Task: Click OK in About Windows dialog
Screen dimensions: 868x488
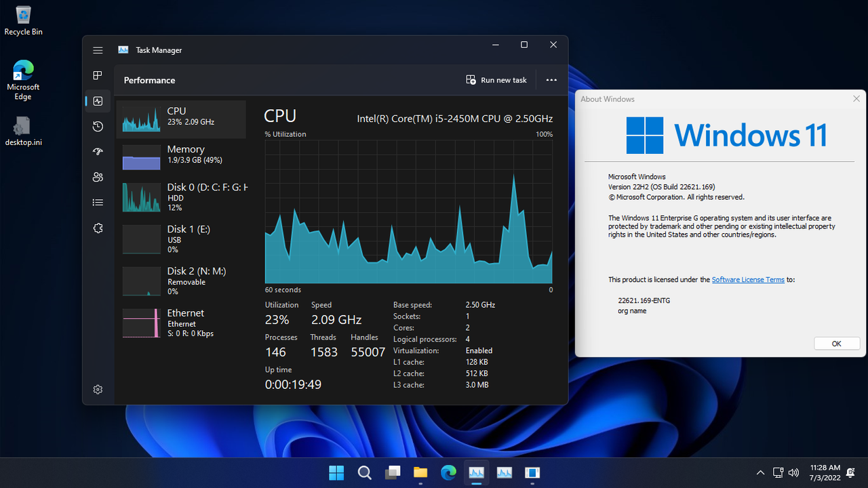Action: point(836,344)
